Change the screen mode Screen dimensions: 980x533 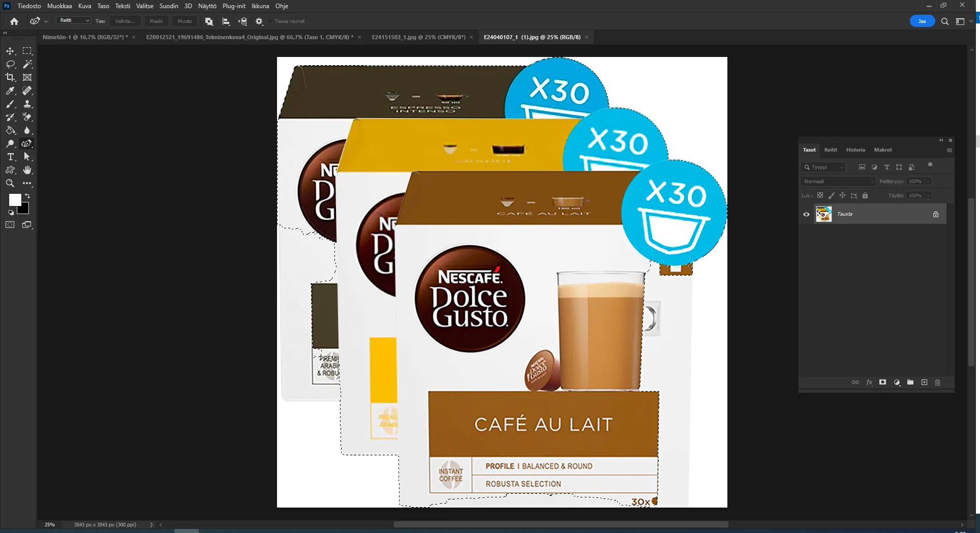click(27, 225)
